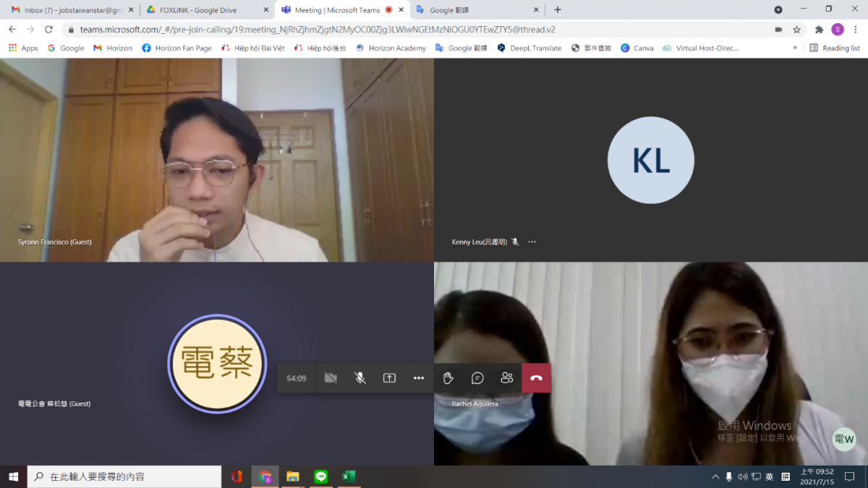Toggle the camera in the meeting toolbar
This screenshot has height=488, width=868.
point(331,378)
